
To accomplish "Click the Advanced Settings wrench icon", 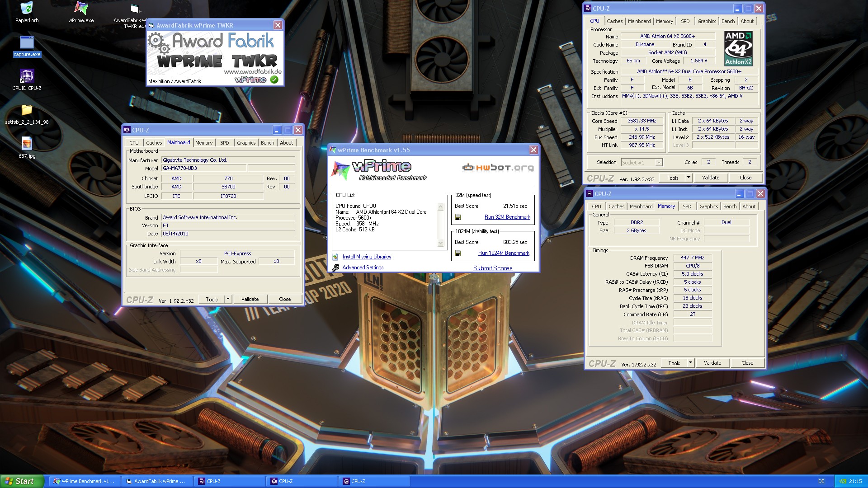I will tap(335, 267).
